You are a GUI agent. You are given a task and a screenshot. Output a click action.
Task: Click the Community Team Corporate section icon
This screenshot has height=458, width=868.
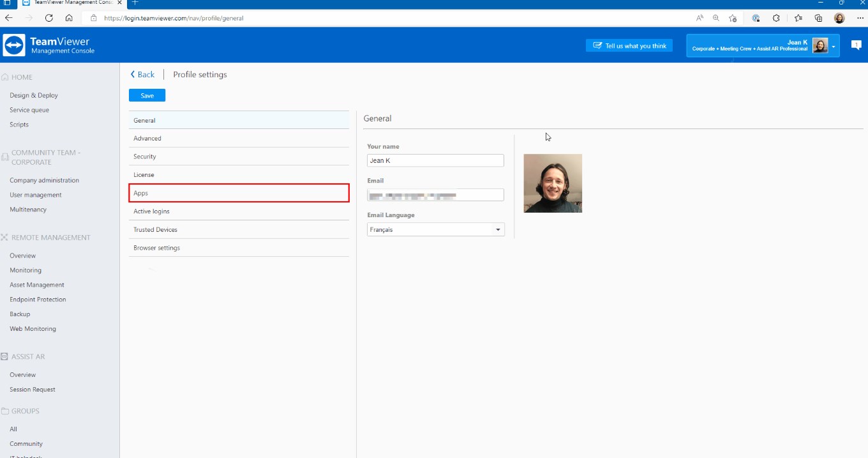point(5,157)
